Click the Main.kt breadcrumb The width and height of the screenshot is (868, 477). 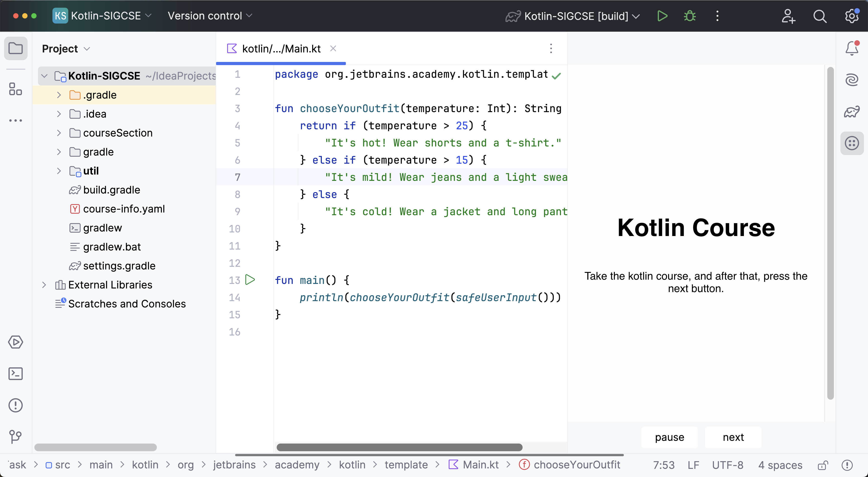[x=474, y=465]
